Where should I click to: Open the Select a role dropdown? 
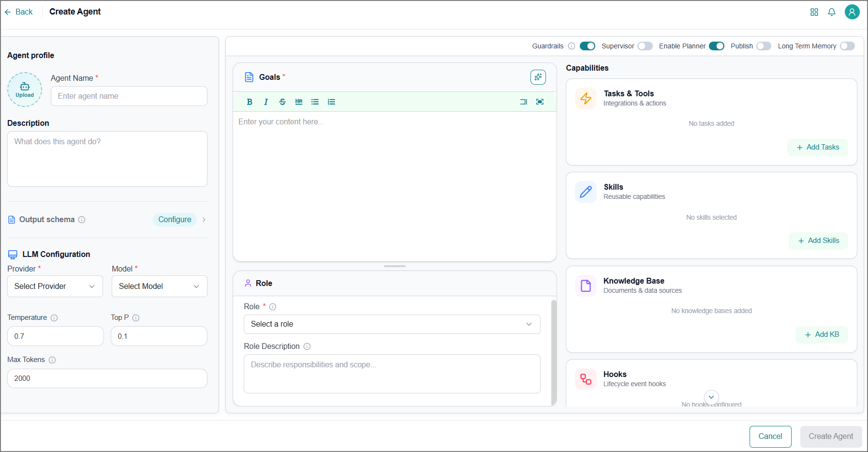point(392,324)
